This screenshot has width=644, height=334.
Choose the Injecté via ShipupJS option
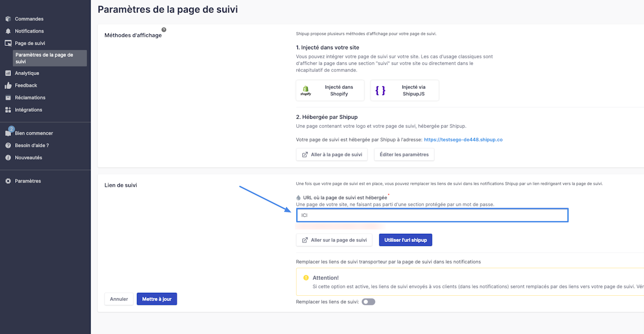tap(405, 91)
